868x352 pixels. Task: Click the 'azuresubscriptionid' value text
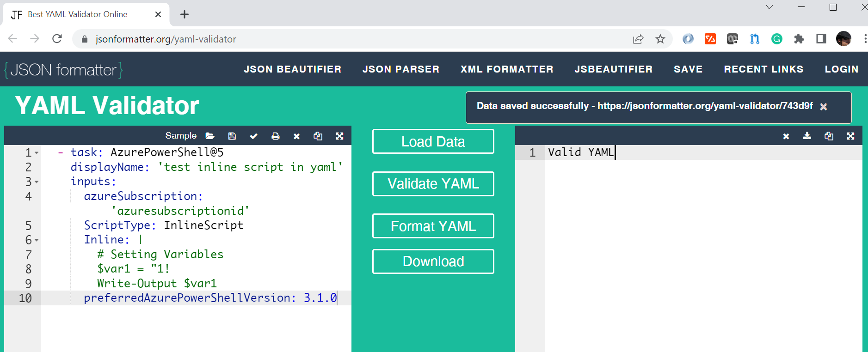point(180,211)
